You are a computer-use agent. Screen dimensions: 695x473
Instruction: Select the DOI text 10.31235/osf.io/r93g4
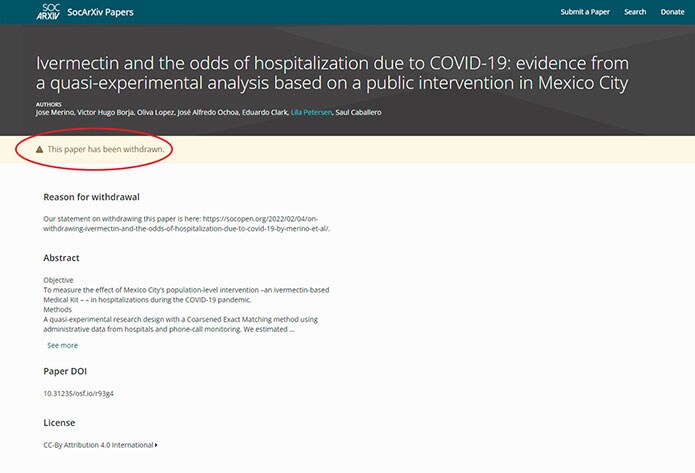point(78,393)
